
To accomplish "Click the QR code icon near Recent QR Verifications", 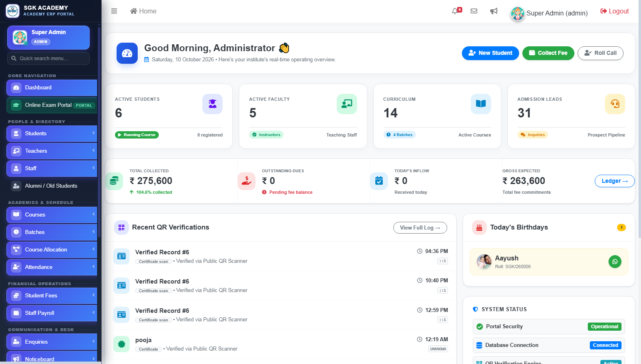I will pyautogui.click(x=121, y=227).
